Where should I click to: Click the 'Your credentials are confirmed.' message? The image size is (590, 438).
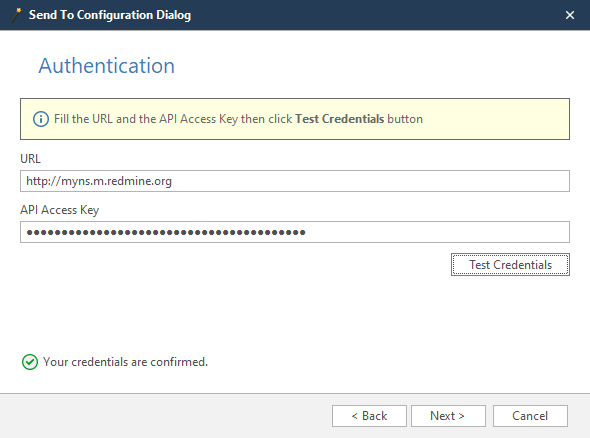click(125, 362)
